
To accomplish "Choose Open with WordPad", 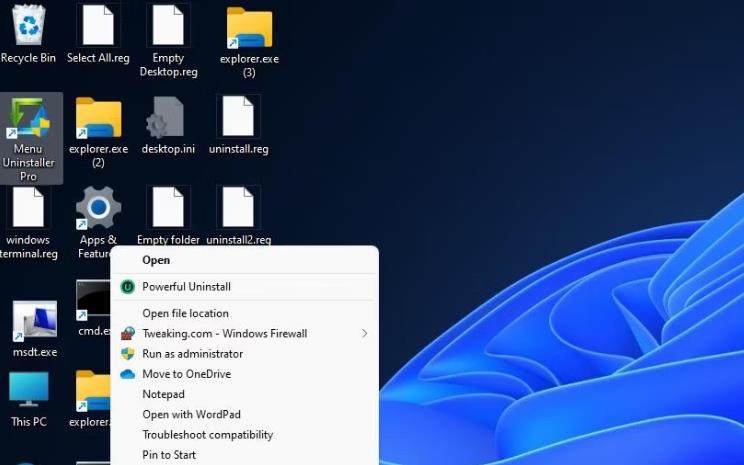I will pos(244,414).
